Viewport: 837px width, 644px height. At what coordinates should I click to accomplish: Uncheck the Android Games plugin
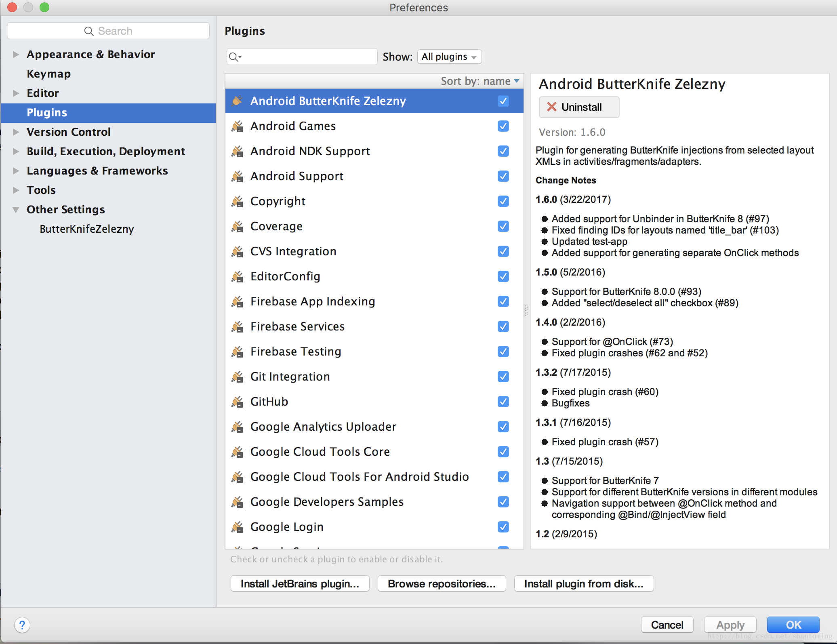coord(503,126)
